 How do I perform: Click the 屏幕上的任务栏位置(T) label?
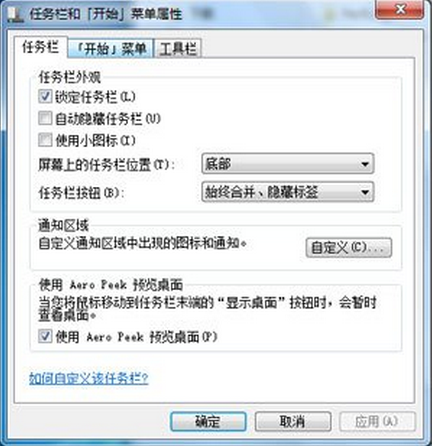click(x=106, y=165)
